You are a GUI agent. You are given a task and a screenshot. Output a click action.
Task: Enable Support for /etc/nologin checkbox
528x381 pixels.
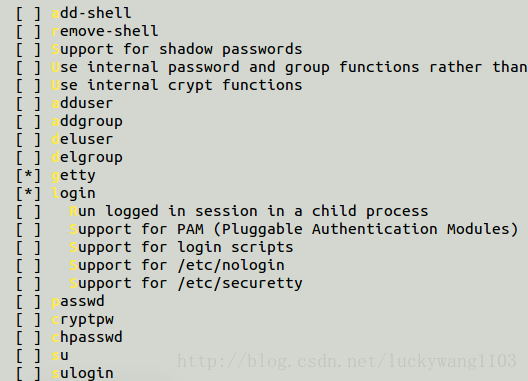29,265
